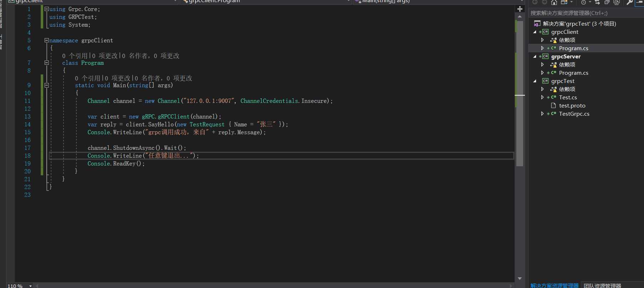
Task: Click the dependencies warning icon under grpcClient
Action: pos(553,40)
